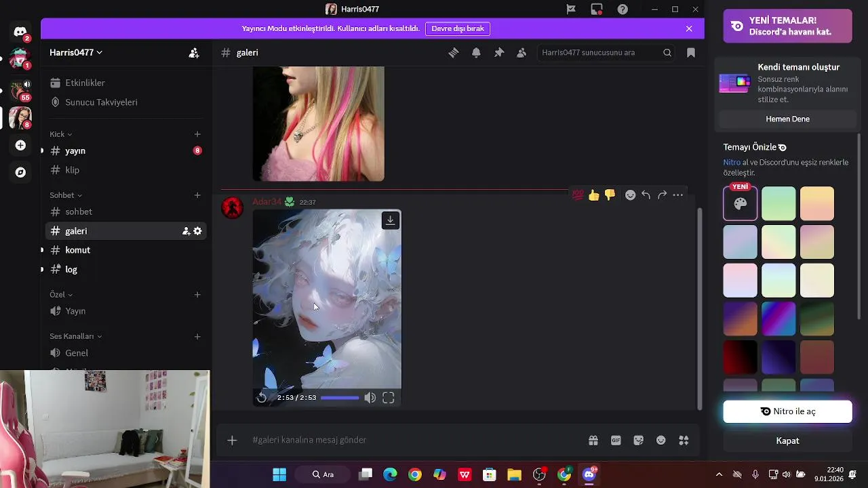Screen dimensions: 868x488
Task: Mute the video speaker icon
Action: (x=370, y=398)
